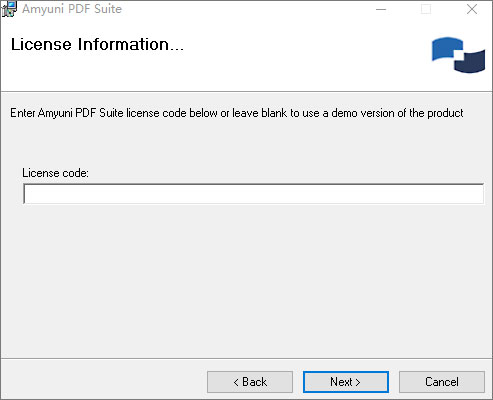Click the 'Amyuni PDF Suite' title bar text

click(72, 9)
